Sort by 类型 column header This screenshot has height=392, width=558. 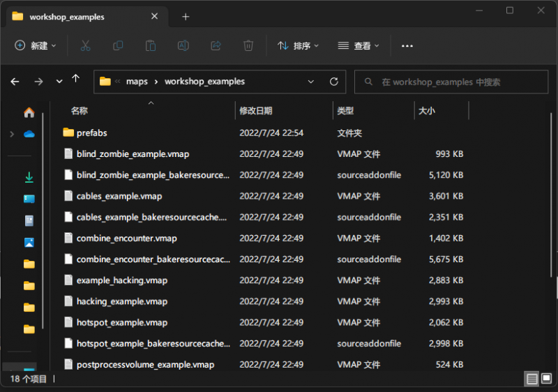pos(345,111)
